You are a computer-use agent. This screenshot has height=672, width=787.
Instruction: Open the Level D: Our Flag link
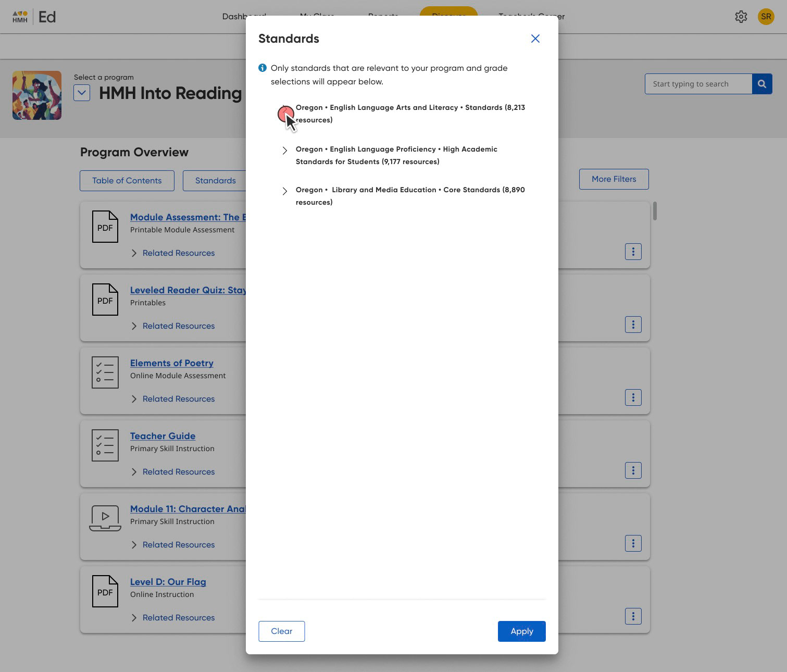click(x=168, y=582)
